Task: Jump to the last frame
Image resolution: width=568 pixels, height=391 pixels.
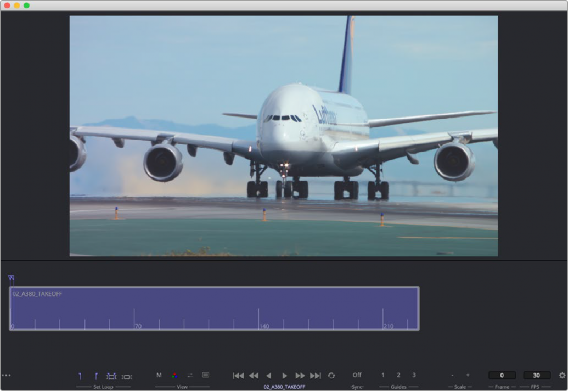Action: pyautogui.click(x=316, y=376)
